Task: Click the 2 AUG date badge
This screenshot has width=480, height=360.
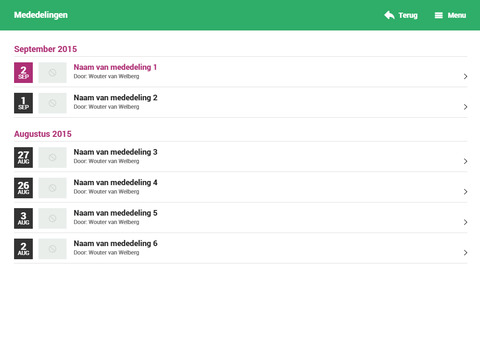Action: 23,249
